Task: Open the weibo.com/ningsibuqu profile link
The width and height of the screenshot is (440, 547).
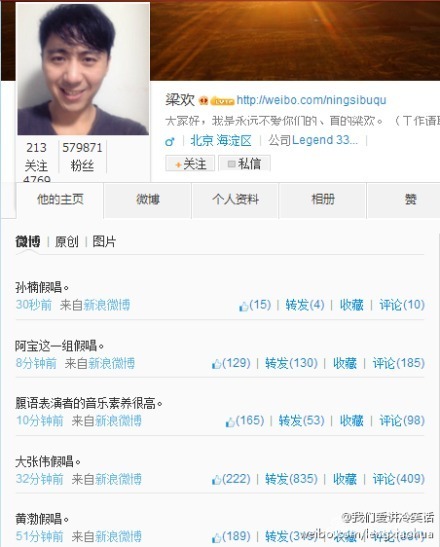Action: 311,100
